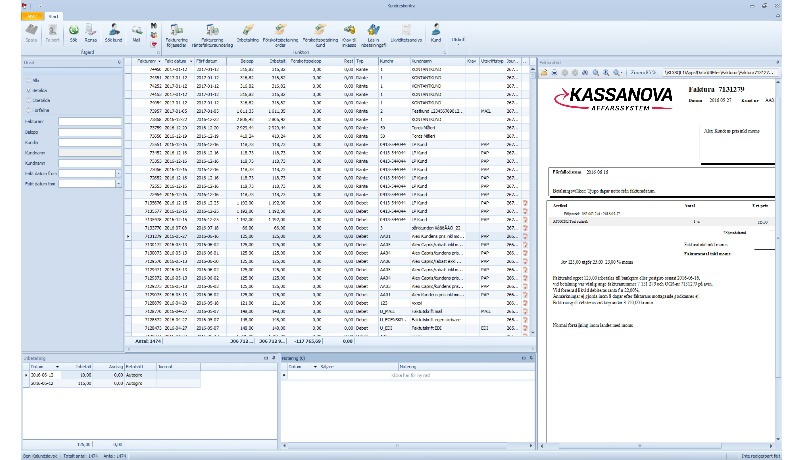Open the Sök kund customer search
The height and width of the screenshot is (460, 800).
coord(114,33)
